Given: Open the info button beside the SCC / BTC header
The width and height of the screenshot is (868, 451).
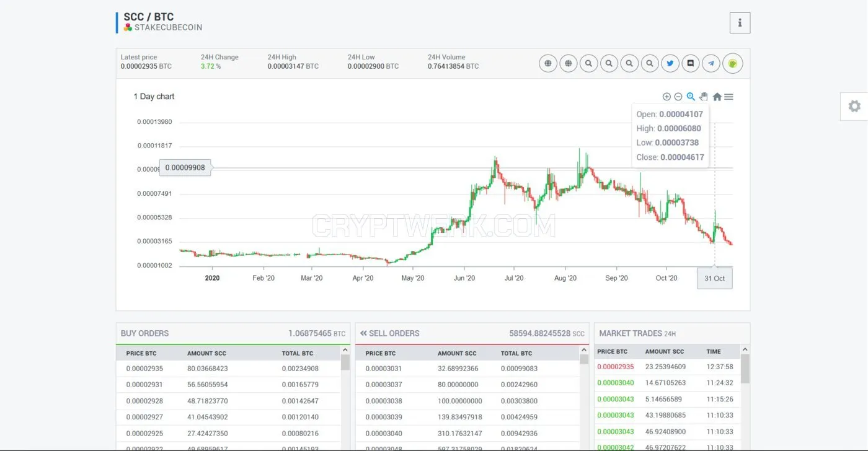Looking at the screenshot, I should coord(740,23).
